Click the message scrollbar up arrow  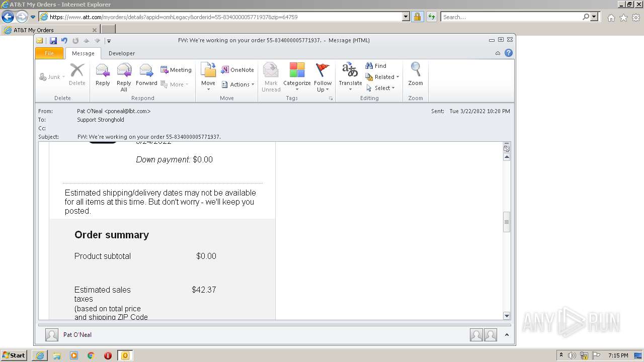pyautogui.click(x=507, y=157)
